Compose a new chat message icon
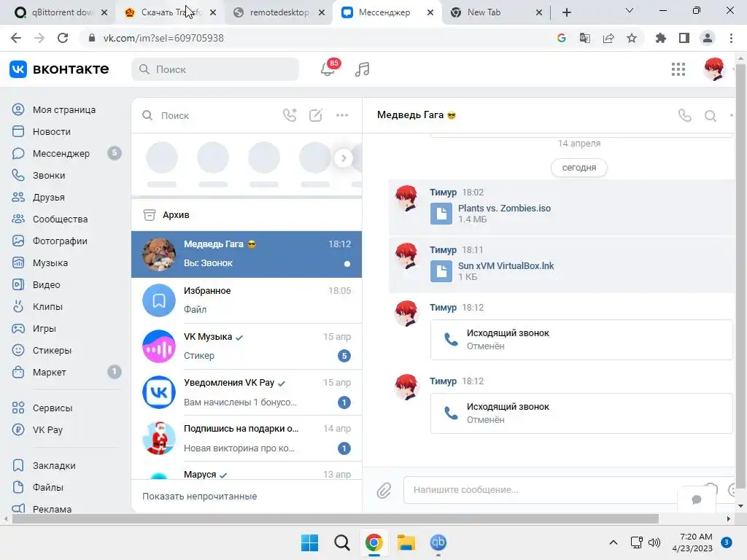747x560 pixels. tap(316, 115)
